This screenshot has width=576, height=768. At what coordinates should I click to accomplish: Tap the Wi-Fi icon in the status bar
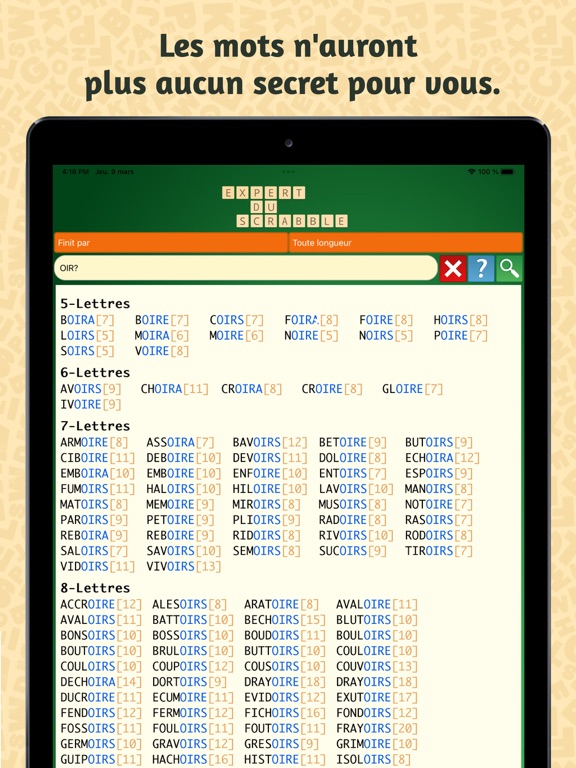tap(472, 171)
